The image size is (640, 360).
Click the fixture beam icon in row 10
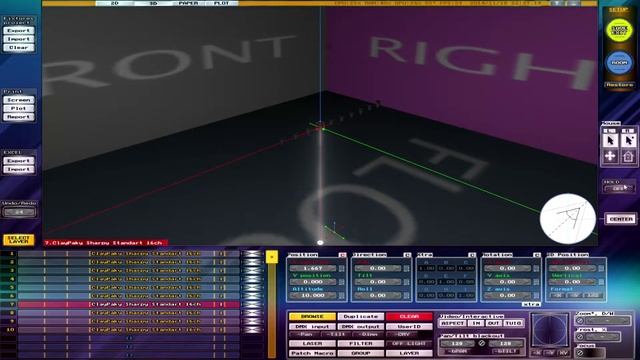(252, 330)
